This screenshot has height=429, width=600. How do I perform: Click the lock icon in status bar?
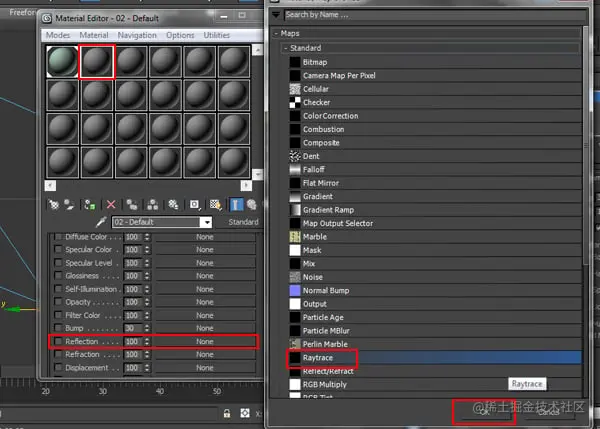[227, 413]
